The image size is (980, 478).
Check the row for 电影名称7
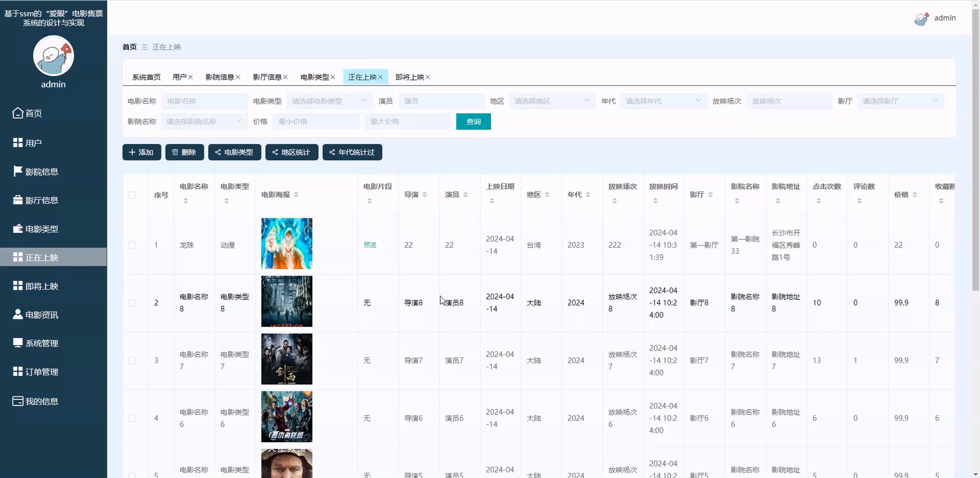(132, 360)
